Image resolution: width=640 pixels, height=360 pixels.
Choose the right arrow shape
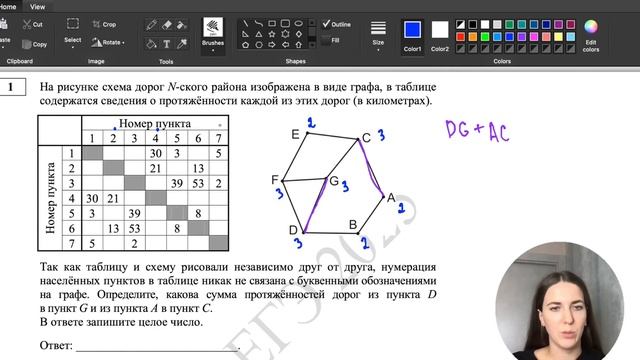272,44
